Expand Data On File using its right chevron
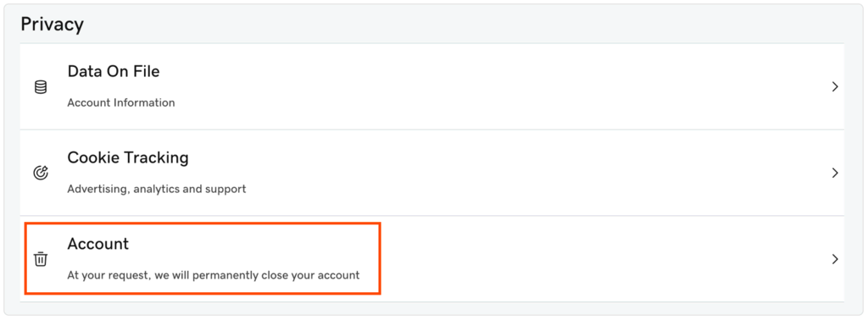This screenshot has height=320, width=868. click(x=835, y=86)
